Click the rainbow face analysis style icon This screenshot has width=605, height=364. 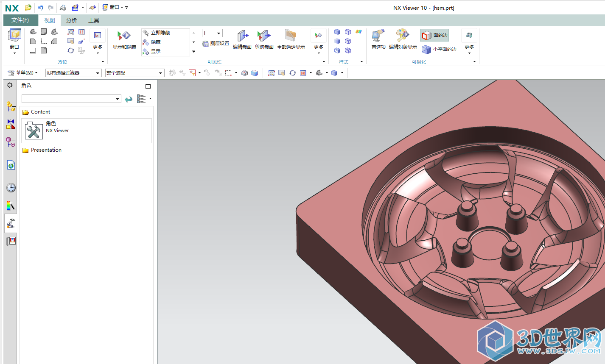pyautogui.click(x=359, y=32)
